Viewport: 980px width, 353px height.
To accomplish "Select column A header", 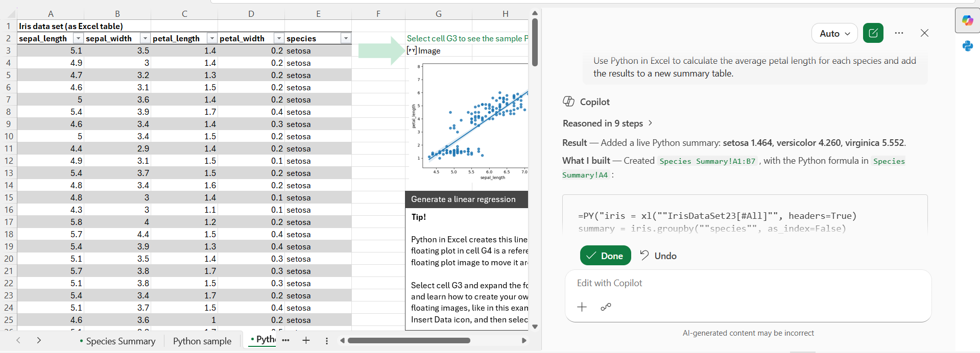I will point(51,14).
